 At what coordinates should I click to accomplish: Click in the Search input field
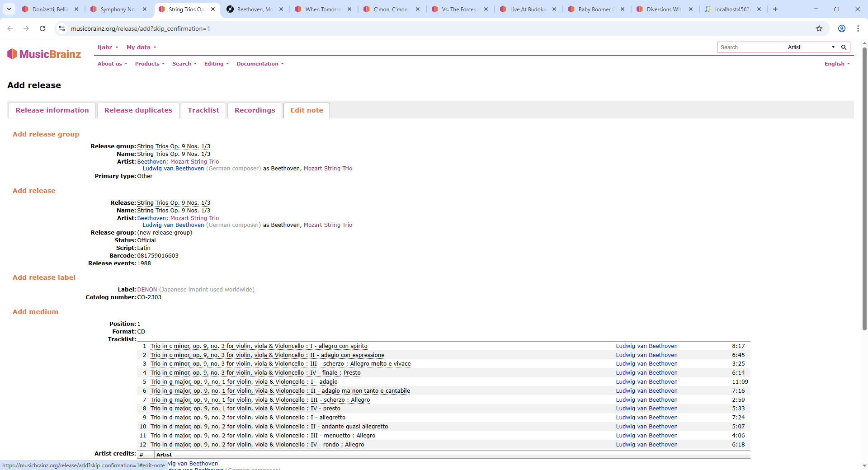point(751,47)
